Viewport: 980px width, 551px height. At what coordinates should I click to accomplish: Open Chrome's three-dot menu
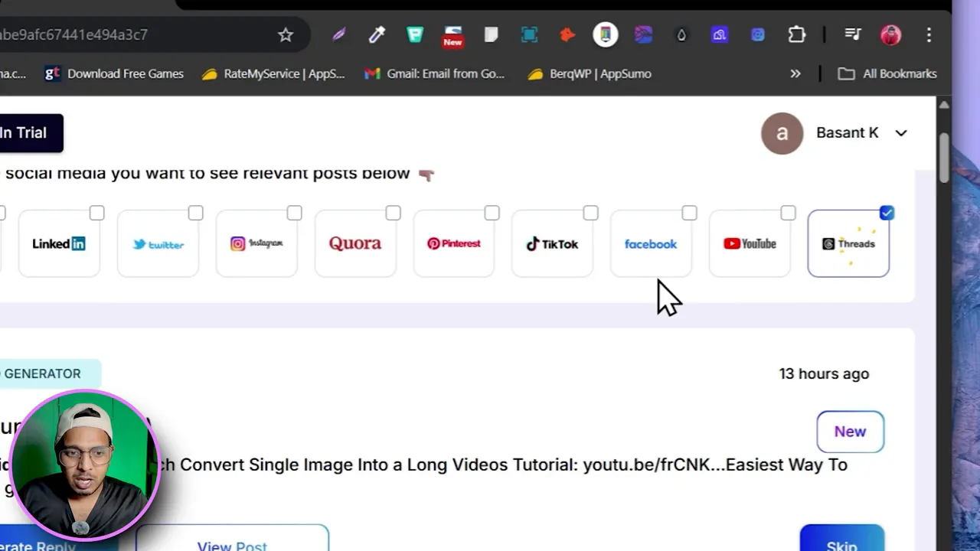[929, 34]
